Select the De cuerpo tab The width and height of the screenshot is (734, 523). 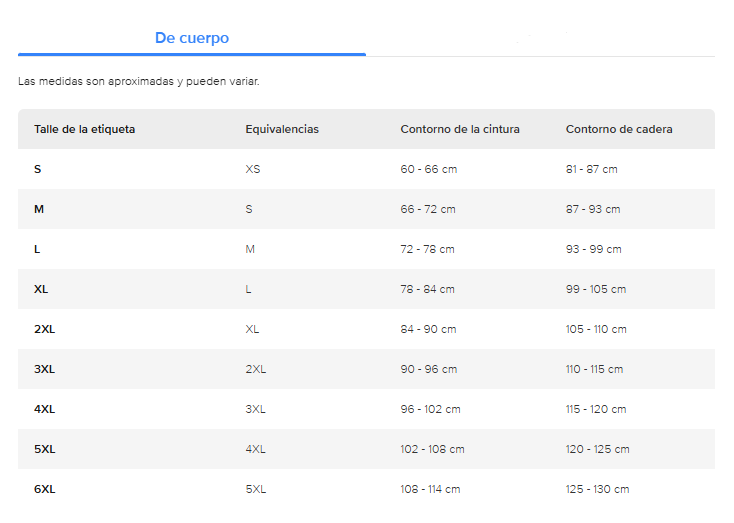192,38
